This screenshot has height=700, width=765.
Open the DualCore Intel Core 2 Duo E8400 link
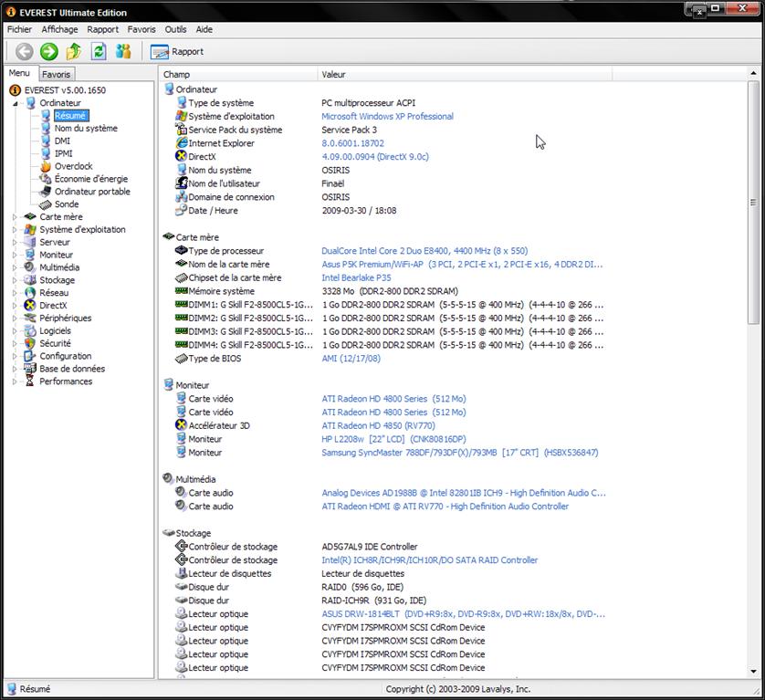point(424,251)
